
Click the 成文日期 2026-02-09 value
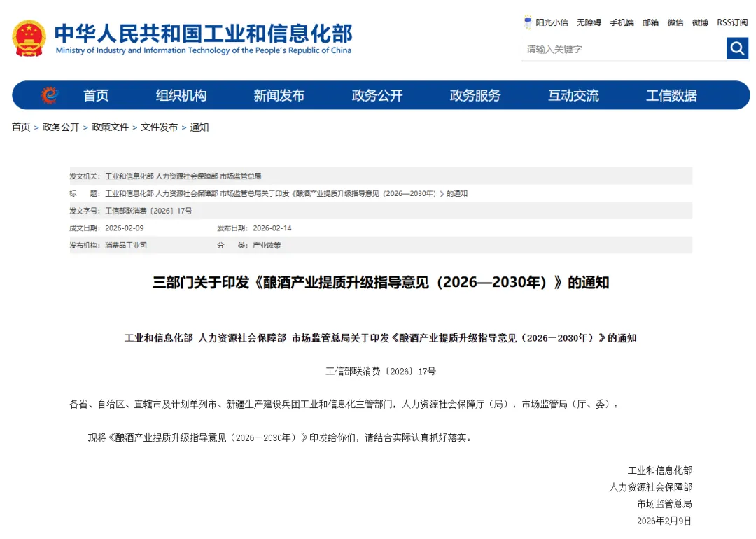(125, 228)
